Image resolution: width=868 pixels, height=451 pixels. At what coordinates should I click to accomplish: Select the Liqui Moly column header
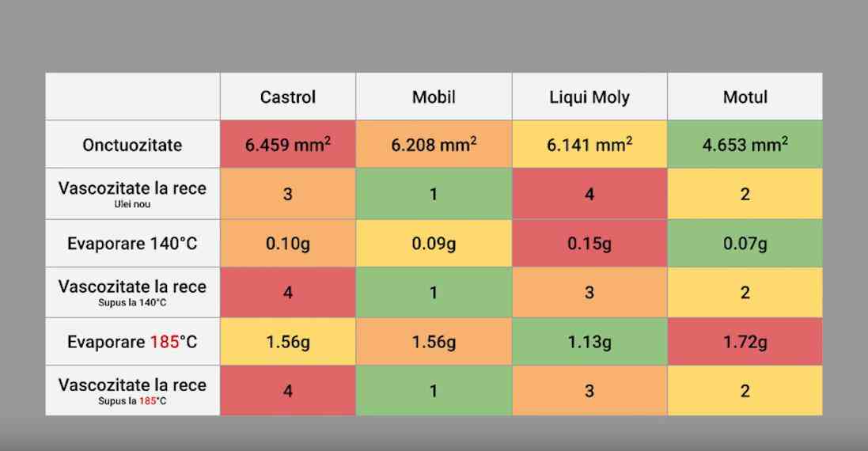point(589,97)
